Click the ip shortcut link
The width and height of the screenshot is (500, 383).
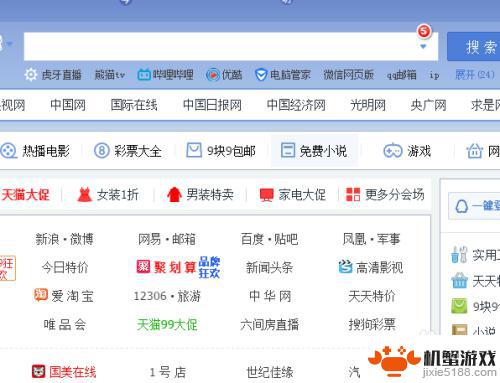(434, 75)
